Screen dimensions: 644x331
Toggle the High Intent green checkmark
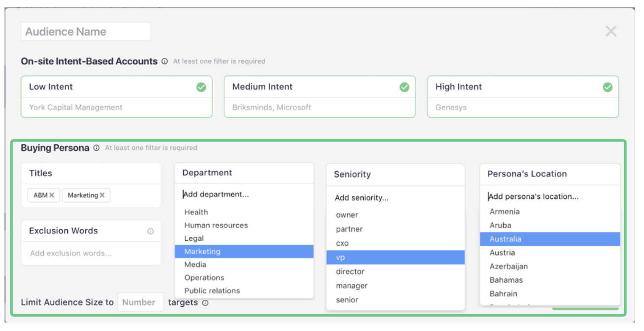607,87
